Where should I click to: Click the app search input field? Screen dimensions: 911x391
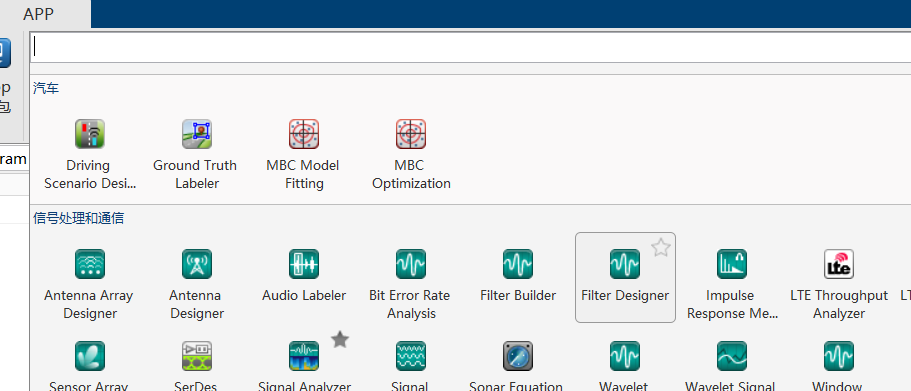tap(471, 47)
